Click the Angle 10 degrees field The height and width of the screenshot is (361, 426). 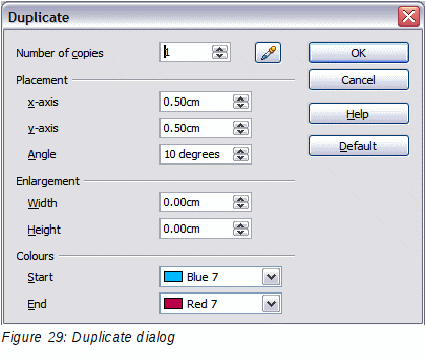[197, 154]
